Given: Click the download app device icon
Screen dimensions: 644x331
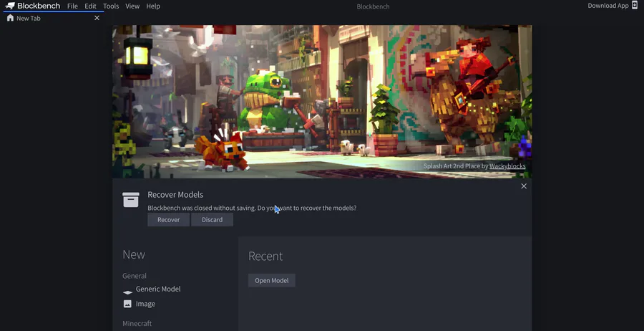Looking at the screenshot, I should (635, 5).
